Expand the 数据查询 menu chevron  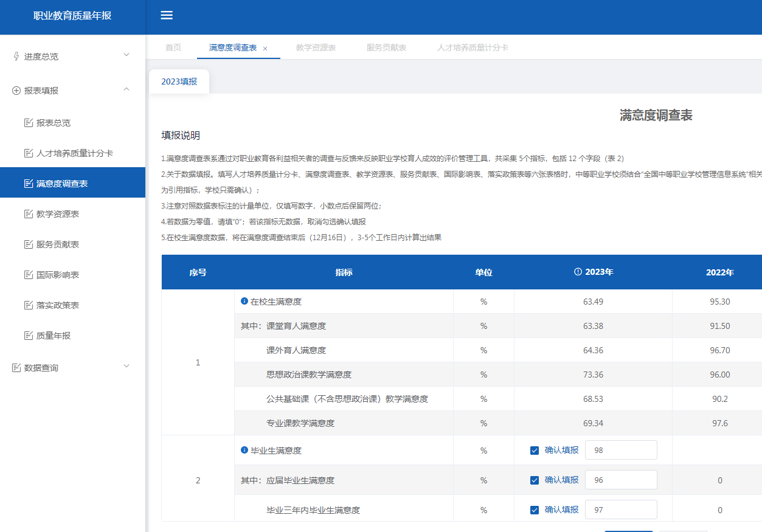click(126, 367)
